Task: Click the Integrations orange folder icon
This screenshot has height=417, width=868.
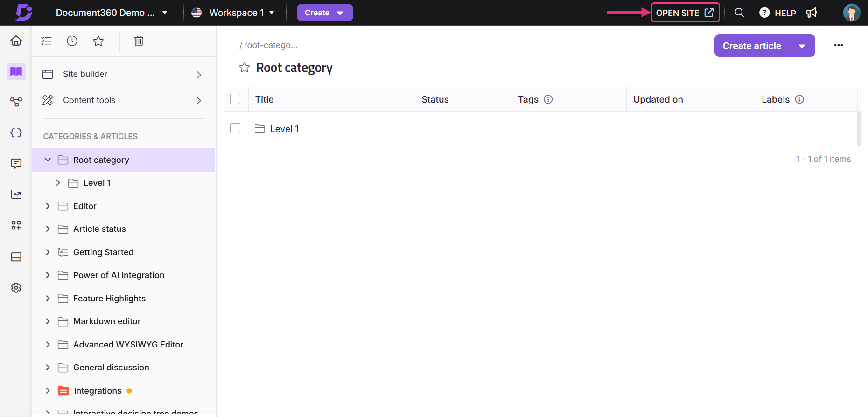Action: coord(63,391)
